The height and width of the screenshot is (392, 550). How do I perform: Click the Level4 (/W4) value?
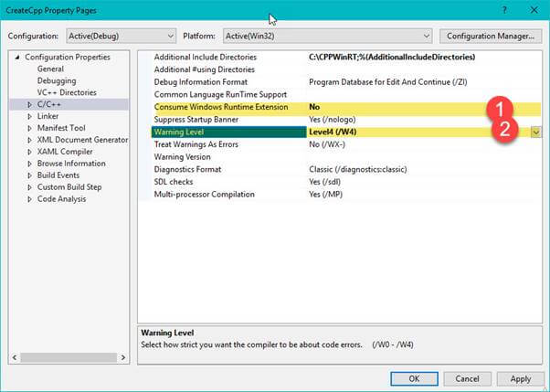(333, 132)
